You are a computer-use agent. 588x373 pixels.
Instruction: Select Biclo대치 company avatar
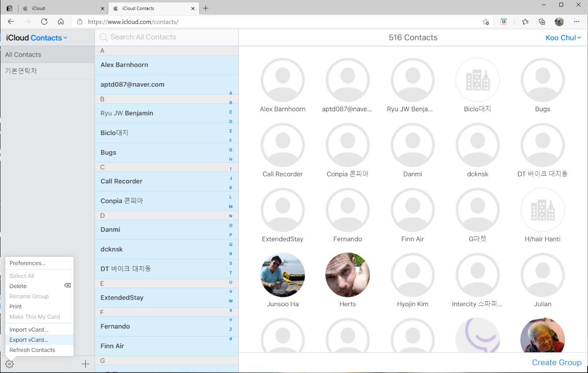pos(478,80)
